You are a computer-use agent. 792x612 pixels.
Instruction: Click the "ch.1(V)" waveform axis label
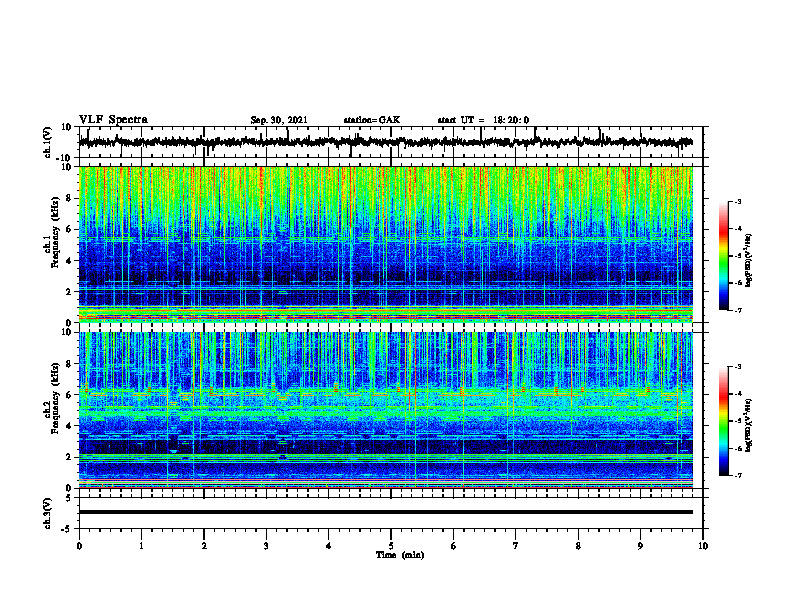48,142
